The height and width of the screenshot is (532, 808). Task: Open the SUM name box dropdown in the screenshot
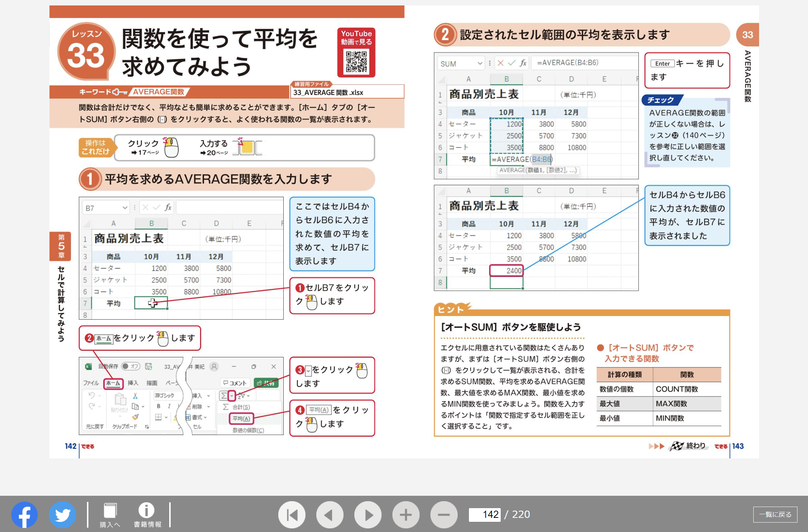point(480,63)
